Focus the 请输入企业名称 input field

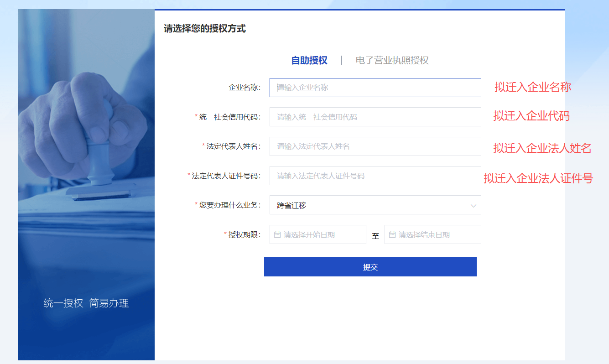click(375, 88)
